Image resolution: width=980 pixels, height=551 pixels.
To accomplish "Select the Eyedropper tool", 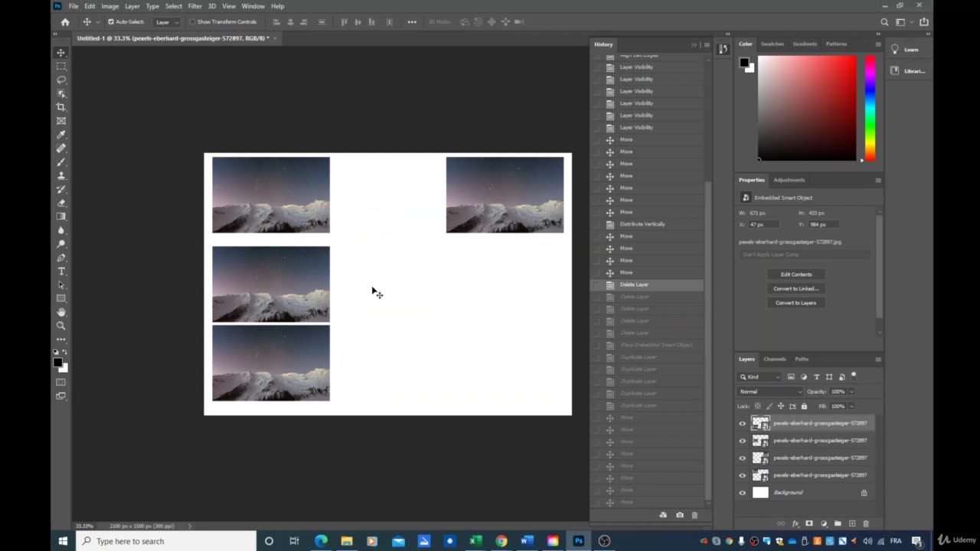I will pos(61,135).
